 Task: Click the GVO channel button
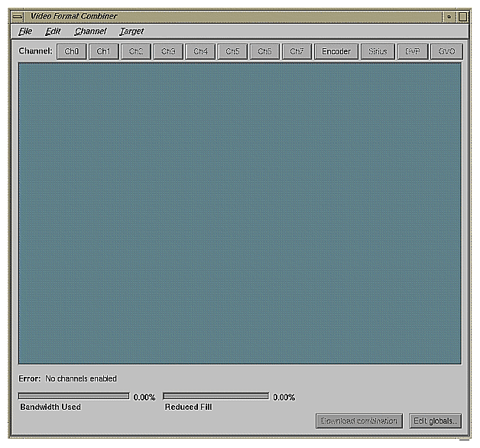[446, 51]
